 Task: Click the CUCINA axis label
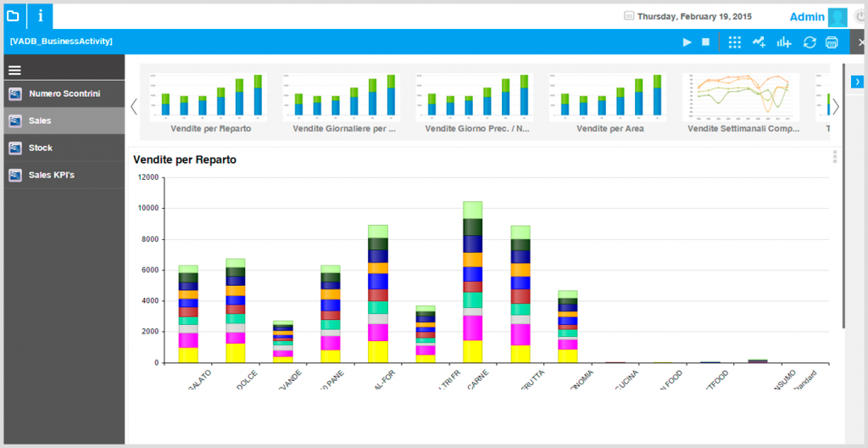[628, 378]
